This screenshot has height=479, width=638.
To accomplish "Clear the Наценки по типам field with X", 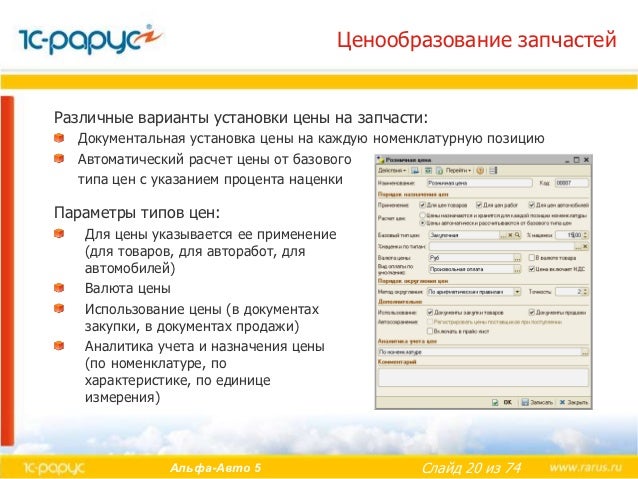I will point(585,246).
